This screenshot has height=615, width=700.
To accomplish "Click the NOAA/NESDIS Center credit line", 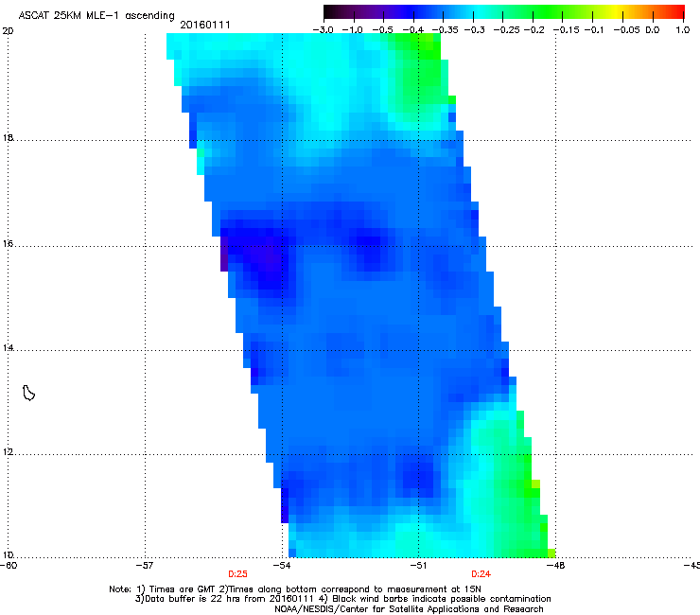I will (x=409, y=609).
